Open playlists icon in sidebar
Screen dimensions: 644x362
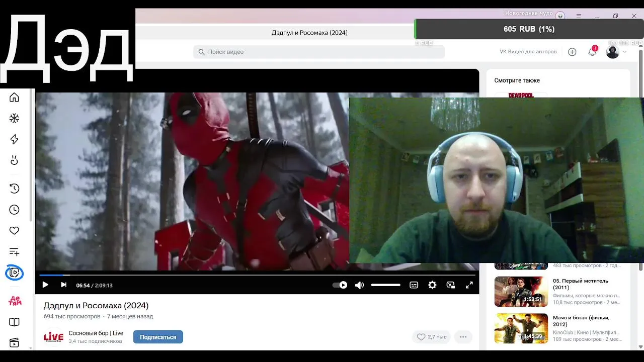pos(14,252)
